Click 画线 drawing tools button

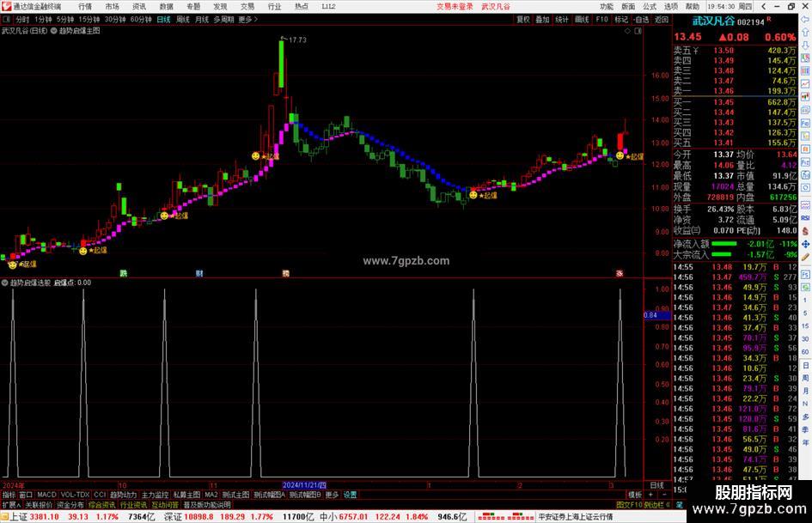coord(582,19)
